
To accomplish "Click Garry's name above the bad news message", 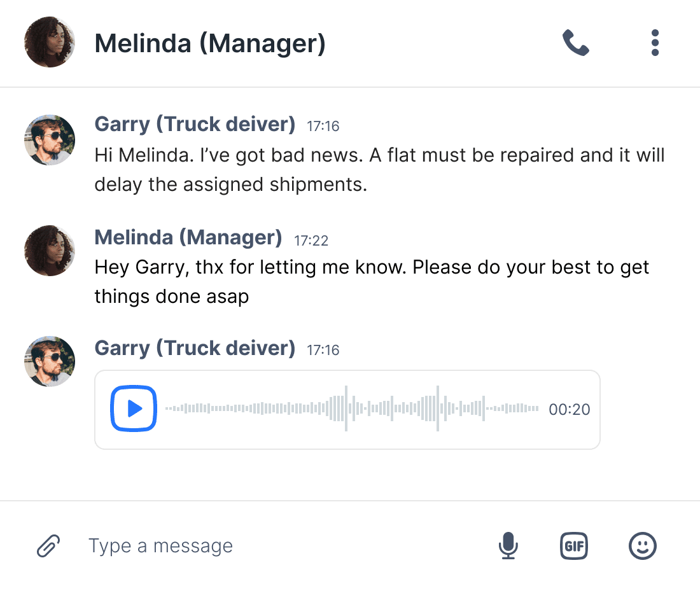I will (x=195, y=124).
